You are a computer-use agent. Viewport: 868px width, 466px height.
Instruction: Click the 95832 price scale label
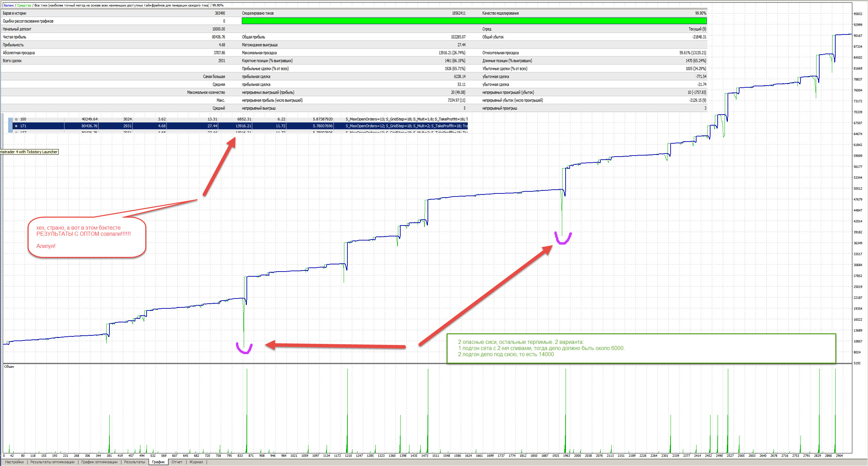(x=858, y=14)
